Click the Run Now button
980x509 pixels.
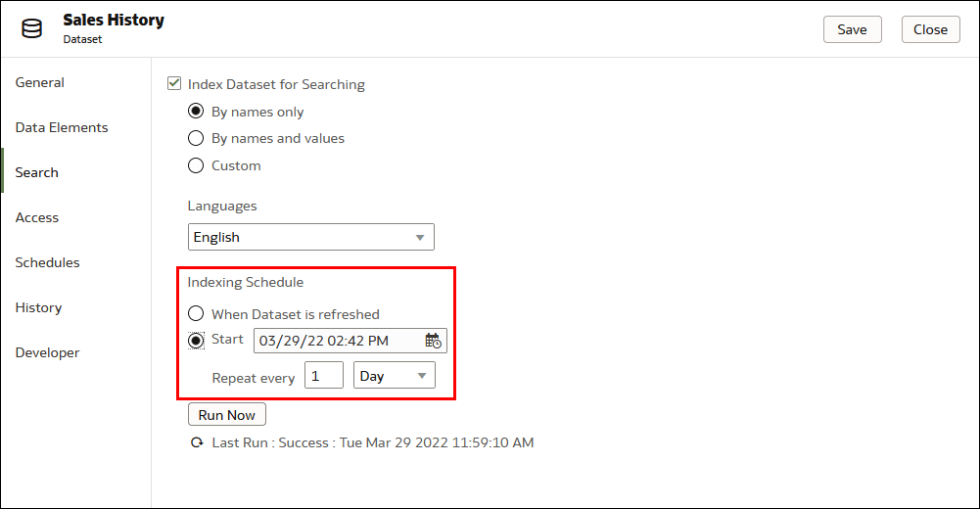coord(227,415)
